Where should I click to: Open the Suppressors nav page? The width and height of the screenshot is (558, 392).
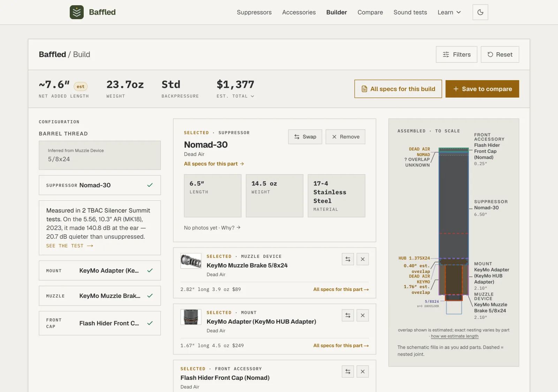click(x=254, y=12)
